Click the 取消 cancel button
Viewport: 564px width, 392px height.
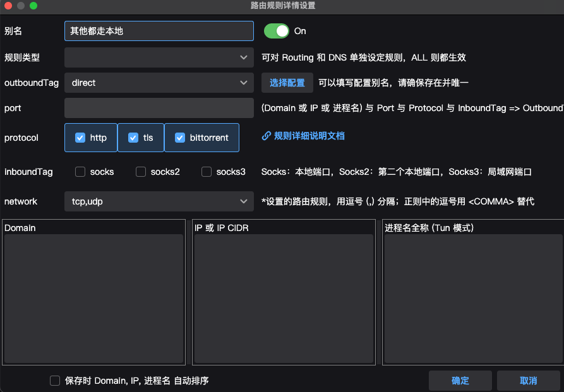(529, 381)
